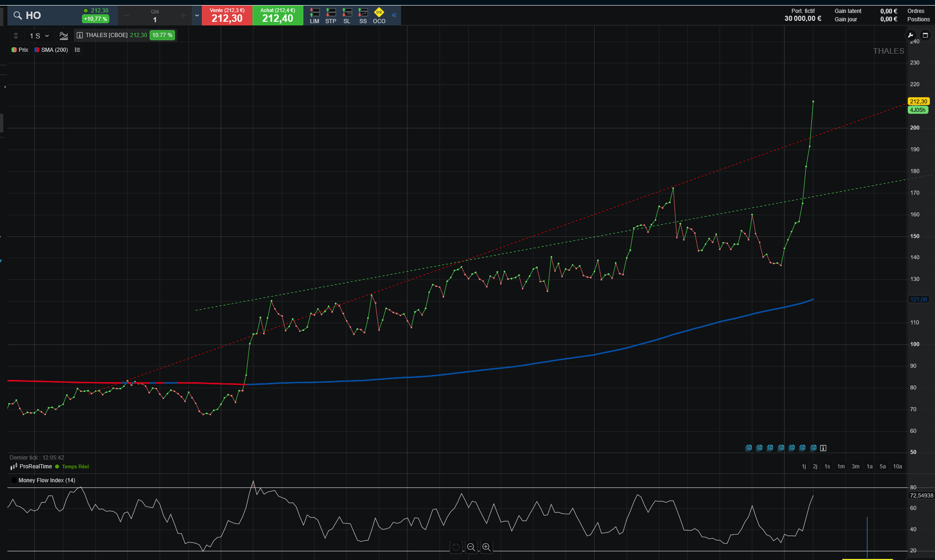Open THALES instrument info icon
Viewport: 935px width, 560px height.
pos(80,35)
